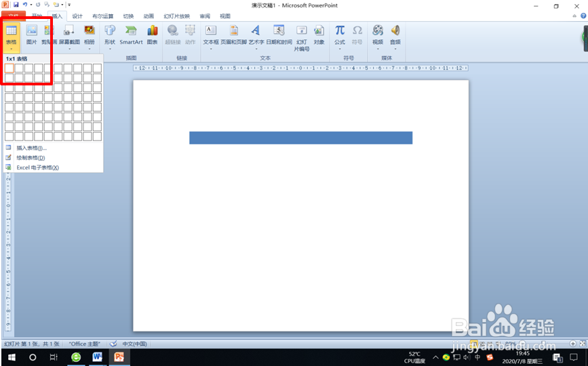
Task: Open Task View on the taskbar
Action: [54, 357]
